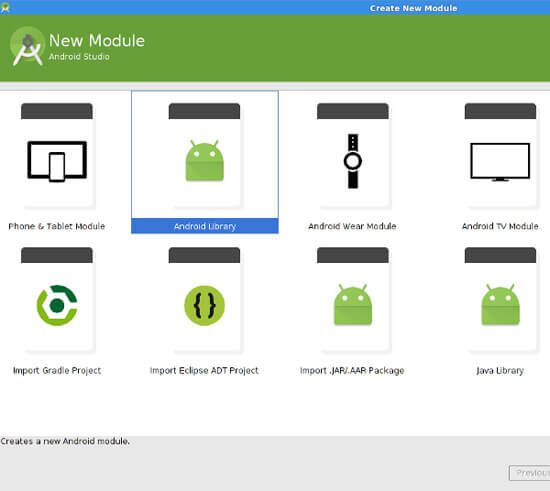Click the 'Import .JAR/.AAR Package' label
Image resolution: width=550 pixels, height=491 pixels.
pos(352,370)
